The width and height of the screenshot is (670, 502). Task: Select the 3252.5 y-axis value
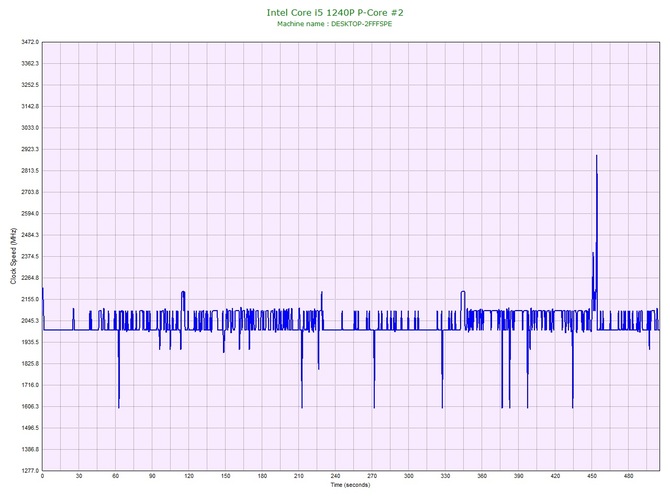(30, 85)
